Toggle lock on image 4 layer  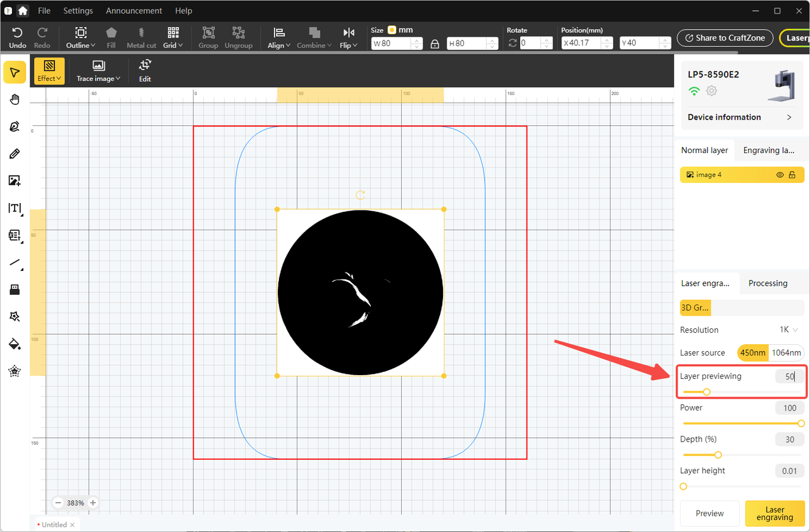[792, 175]
